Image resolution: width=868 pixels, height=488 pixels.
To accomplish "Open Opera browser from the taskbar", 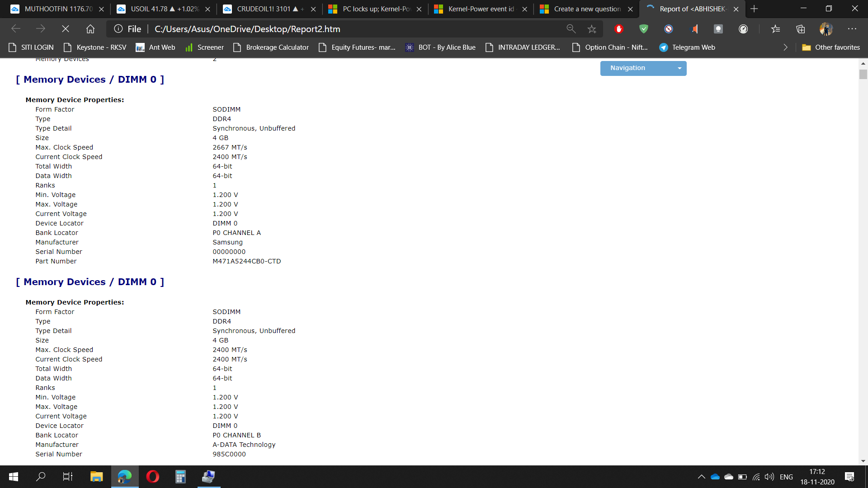I will tap(153, 477).
